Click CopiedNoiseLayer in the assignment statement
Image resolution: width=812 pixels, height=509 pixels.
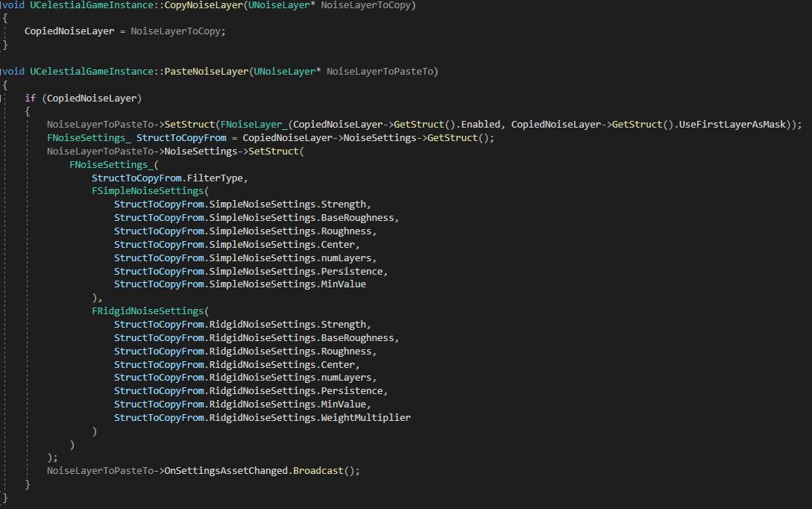[69, 31]
